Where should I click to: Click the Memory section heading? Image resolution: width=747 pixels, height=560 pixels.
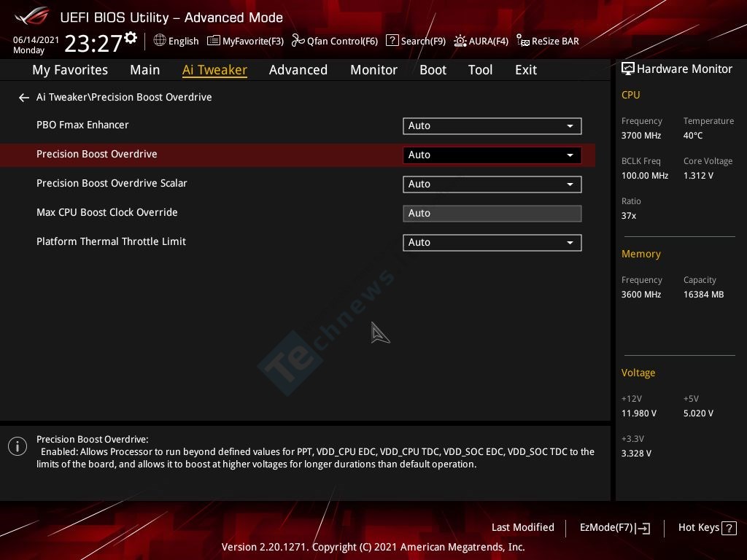pyautogui.click(x=640, y=254)
